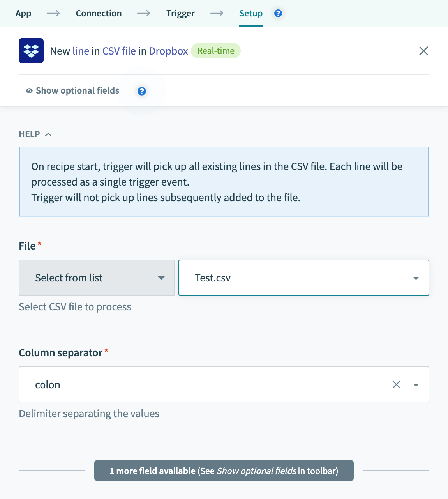Open the Select from list dropdown

coord(161,278)
